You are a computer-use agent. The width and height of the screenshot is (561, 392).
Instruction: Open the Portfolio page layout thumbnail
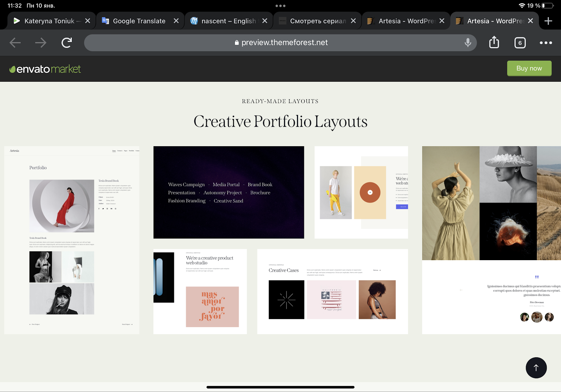[x=72, y=240]
